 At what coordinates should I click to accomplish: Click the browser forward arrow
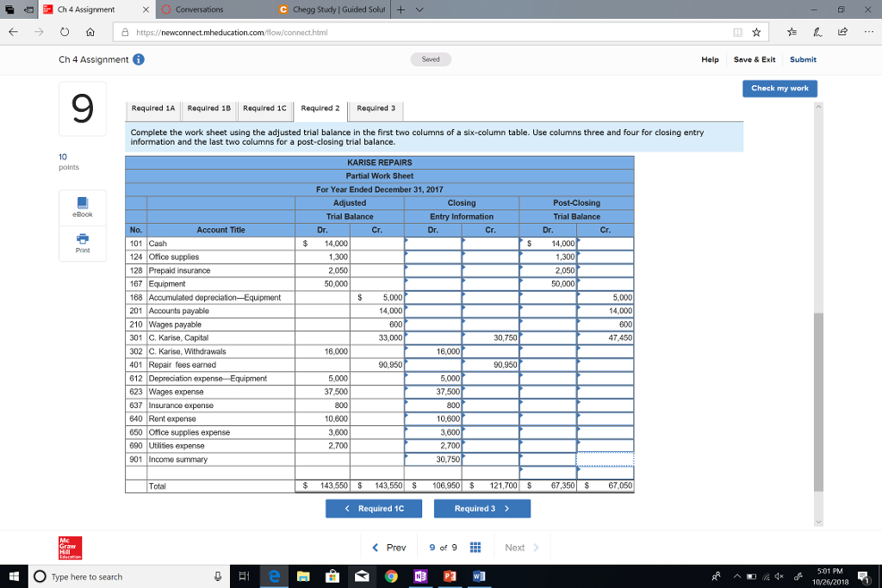point(39,32)
